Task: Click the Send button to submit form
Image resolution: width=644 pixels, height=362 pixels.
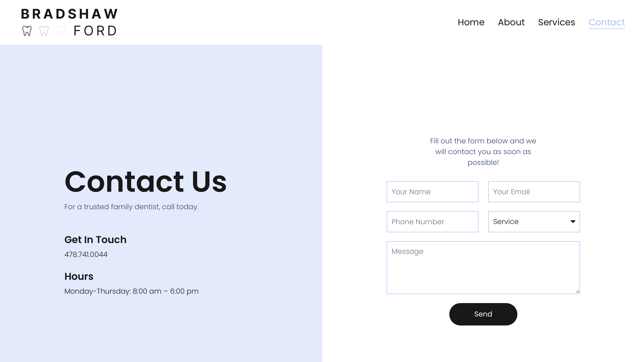Action: [483, 314]
